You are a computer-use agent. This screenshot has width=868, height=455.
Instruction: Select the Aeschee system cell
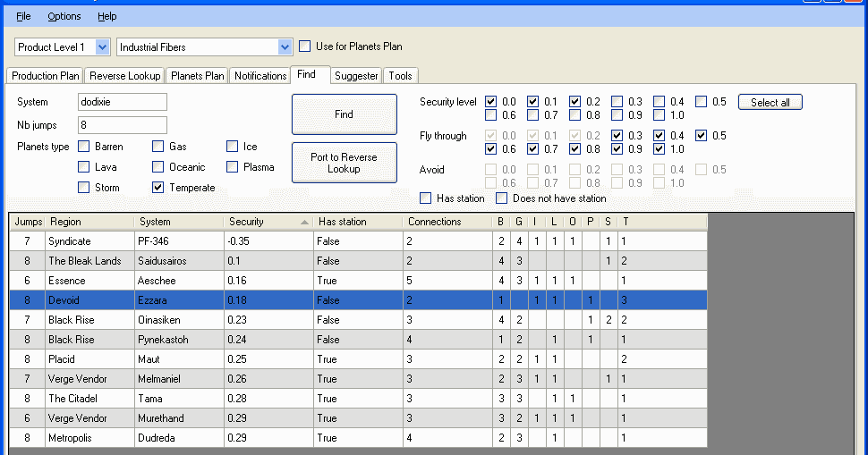tap(179, 281)
